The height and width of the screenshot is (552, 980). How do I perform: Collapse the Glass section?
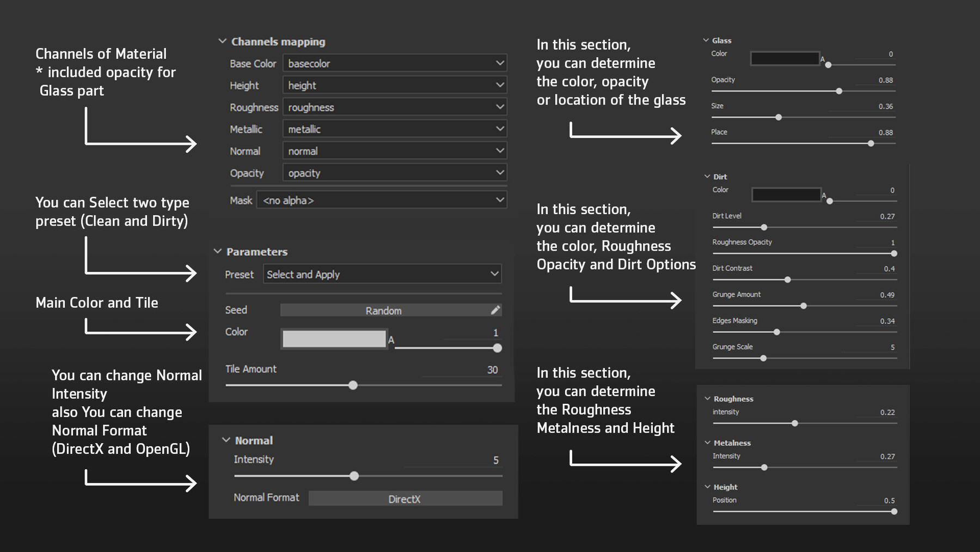point(706,40)
